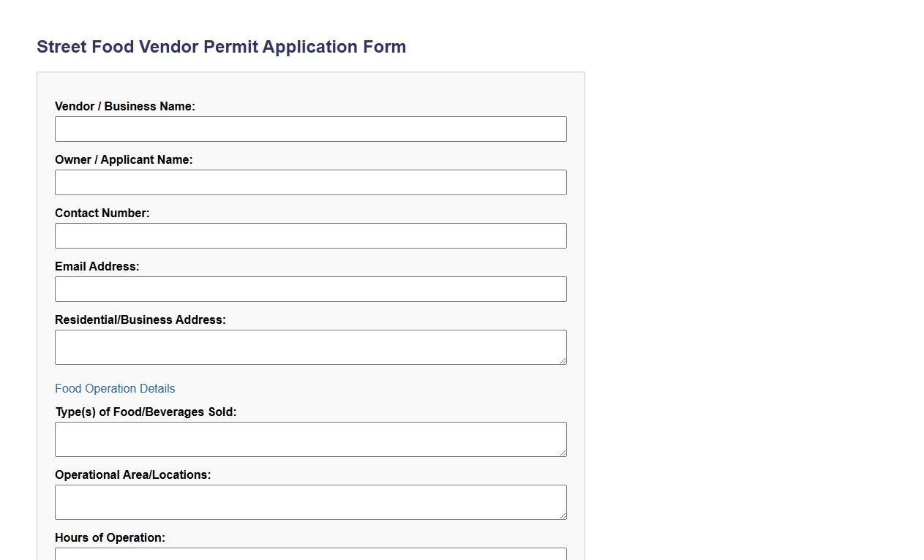Click the Contact Number label text
924x560 pixels.
102,213
